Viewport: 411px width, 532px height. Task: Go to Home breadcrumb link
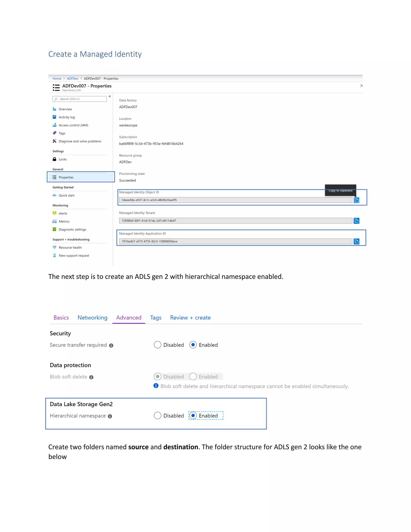click(x=57, y=78)
